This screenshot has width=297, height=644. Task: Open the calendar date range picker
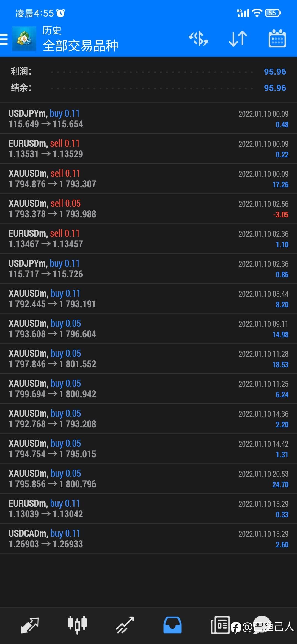[277, 39]
